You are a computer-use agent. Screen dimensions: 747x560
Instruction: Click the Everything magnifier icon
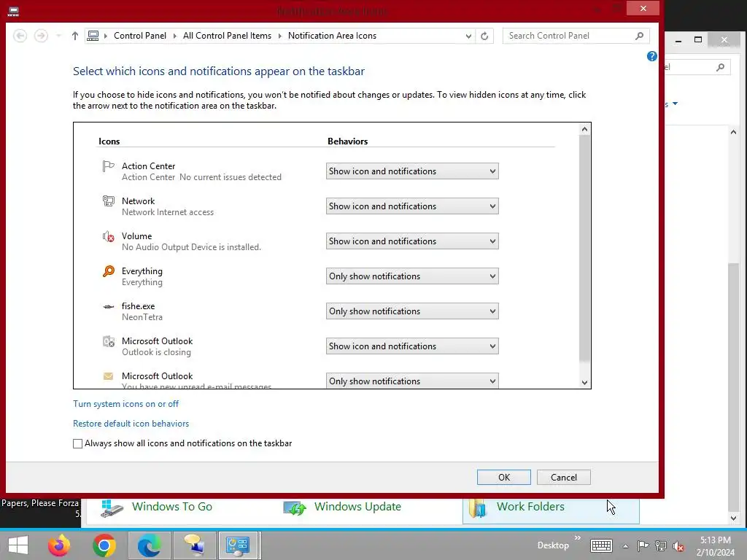[x=109, y=271]
